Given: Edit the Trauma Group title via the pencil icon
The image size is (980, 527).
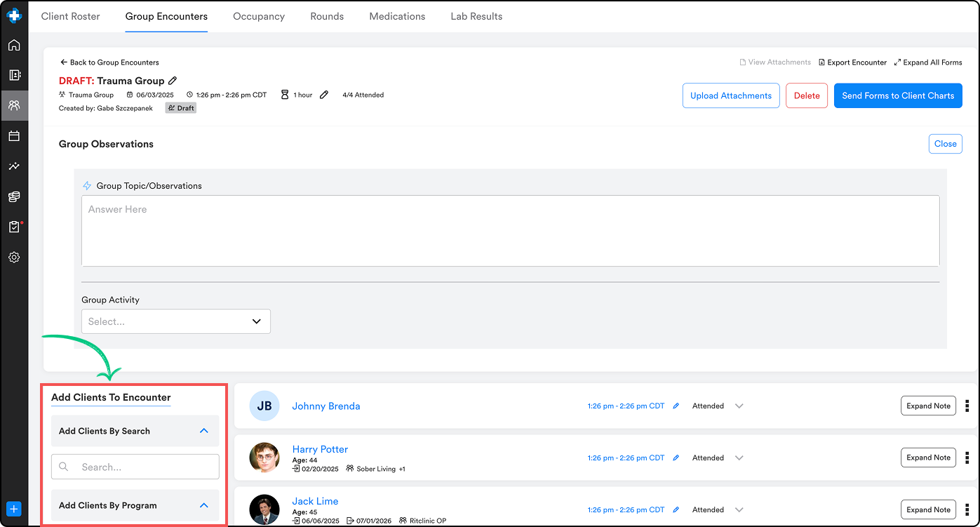Looking at the screenshot, I should coord(172,80).
